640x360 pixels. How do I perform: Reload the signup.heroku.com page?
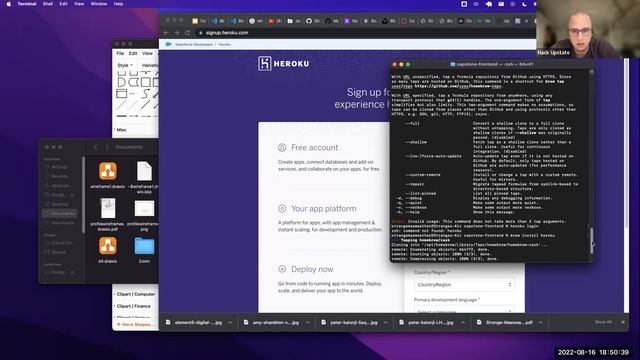[187, 33]
